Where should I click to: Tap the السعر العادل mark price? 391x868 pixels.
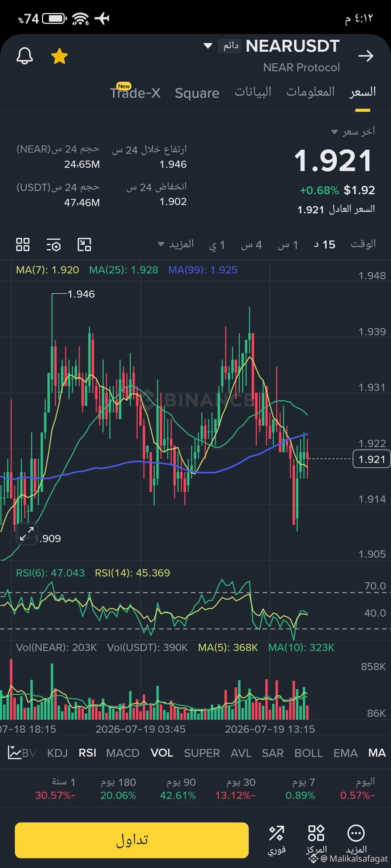(336, 209)
